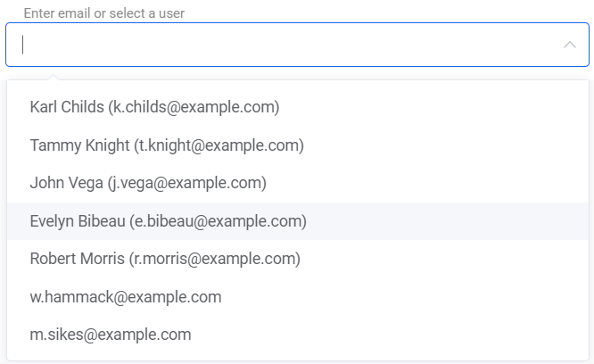Select the w.hammack@example.com email entry

[126, 297]
